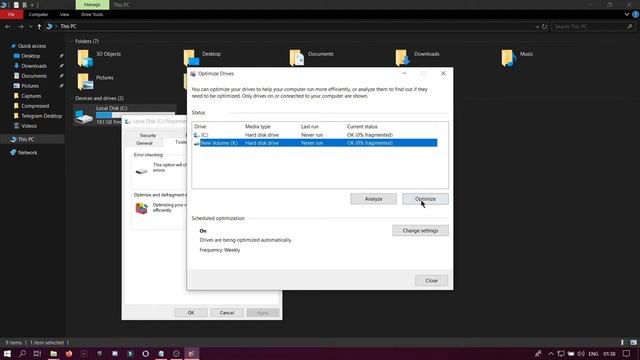Open the View ribbon tab
This screenshot has height=360, width=640.
64,14
